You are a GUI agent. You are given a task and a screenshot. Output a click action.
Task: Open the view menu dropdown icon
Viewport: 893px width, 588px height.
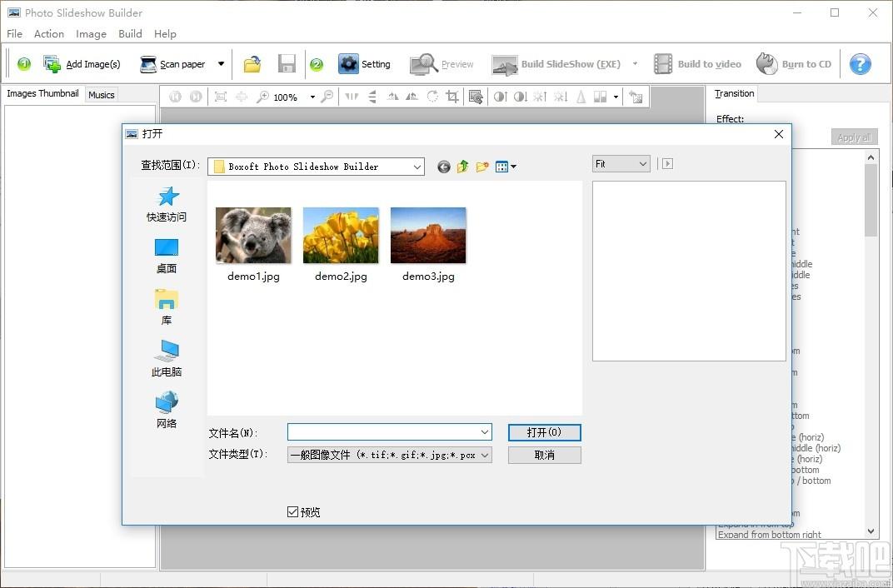click(x=506, y=167)
